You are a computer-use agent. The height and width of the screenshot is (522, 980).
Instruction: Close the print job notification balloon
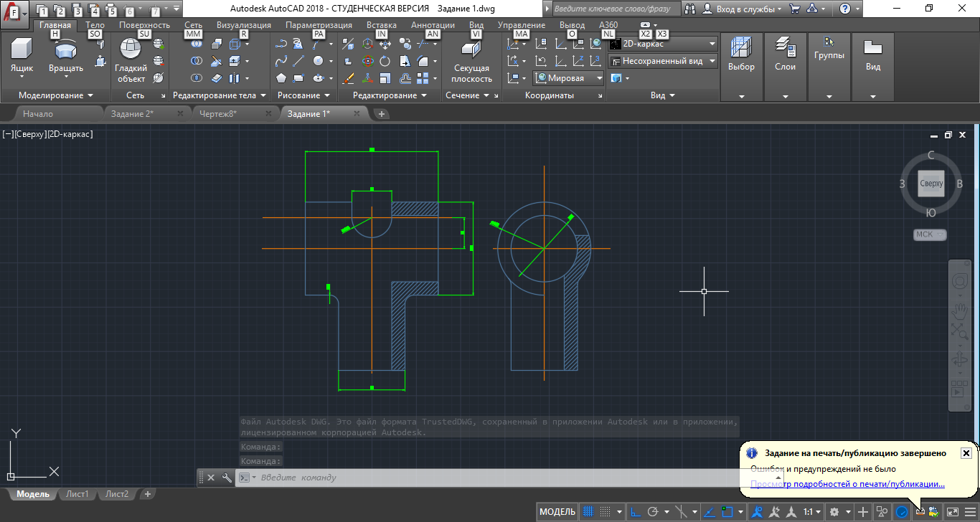click(966, 453)
